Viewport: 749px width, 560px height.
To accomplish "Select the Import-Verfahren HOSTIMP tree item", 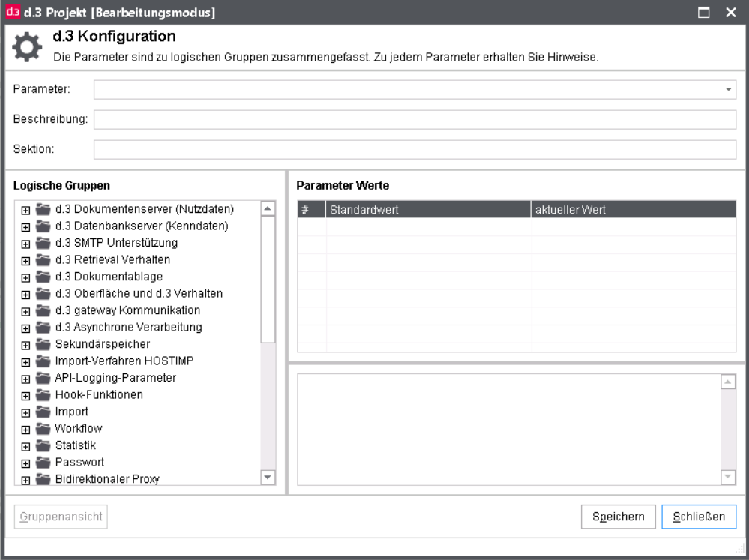I will (124, 361).
